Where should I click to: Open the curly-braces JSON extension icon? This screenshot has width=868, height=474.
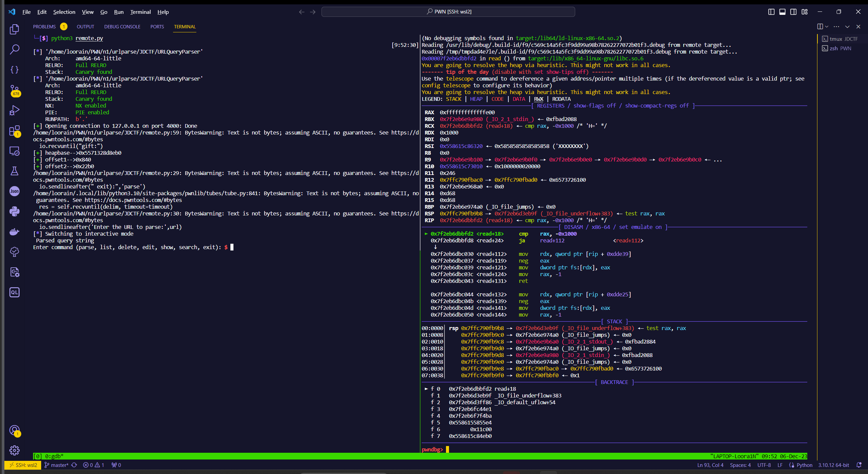tap(15, 70)
